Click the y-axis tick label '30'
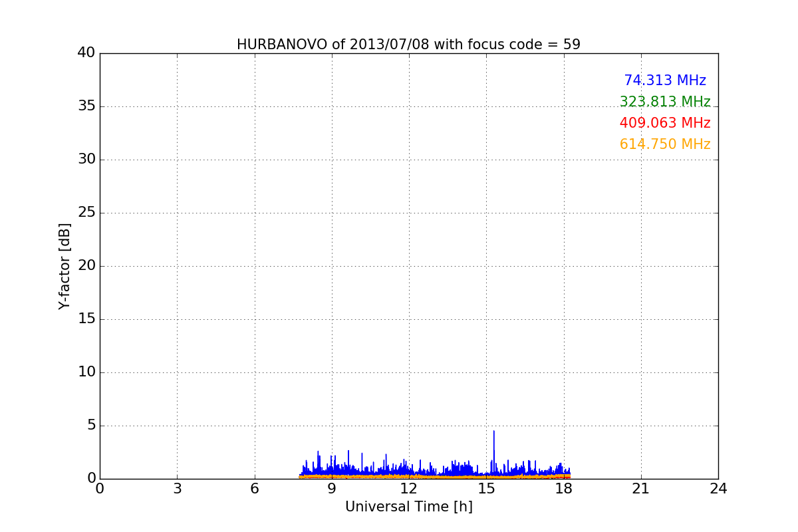Viewport: 798px width, 532px height. (86, 160)
